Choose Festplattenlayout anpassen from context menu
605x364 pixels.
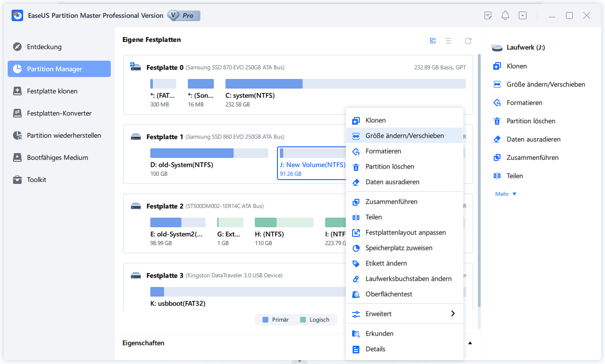405,233
